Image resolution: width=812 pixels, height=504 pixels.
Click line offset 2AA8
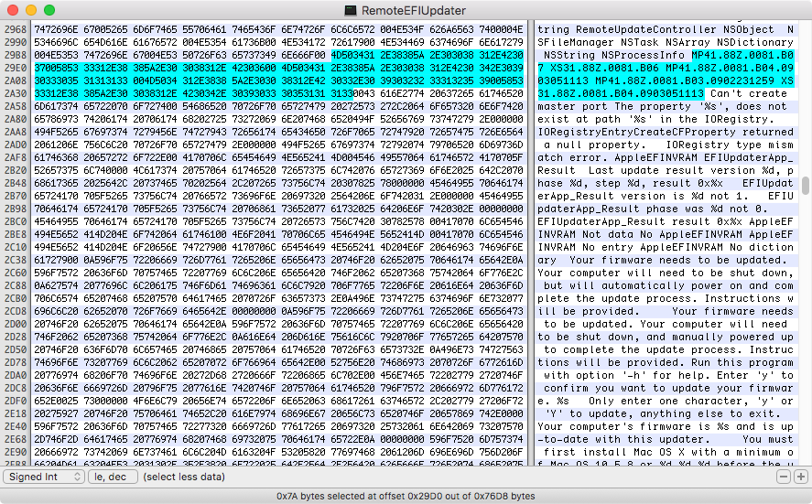(16, 132)
